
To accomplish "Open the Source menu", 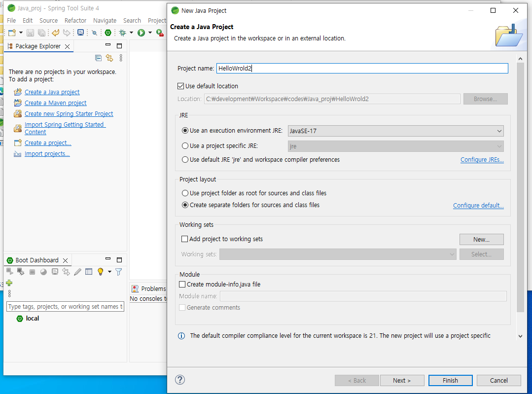I will (48, 20).
